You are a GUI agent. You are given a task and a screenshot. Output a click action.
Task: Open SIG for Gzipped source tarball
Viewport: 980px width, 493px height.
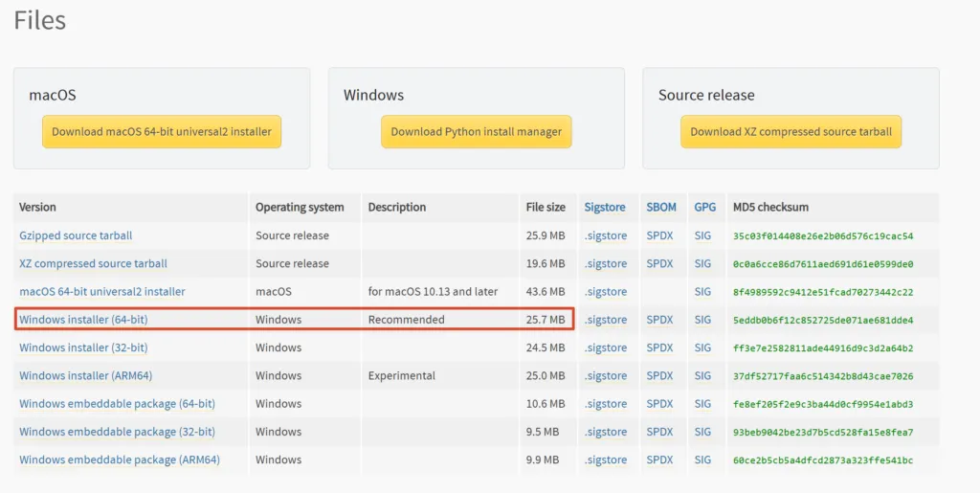tap(702, 235)
